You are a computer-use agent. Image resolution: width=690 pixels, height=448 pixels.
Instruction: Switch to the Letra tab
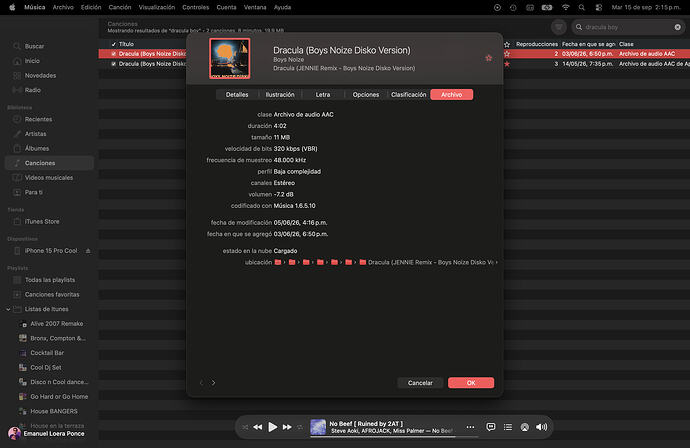[323, 95]
